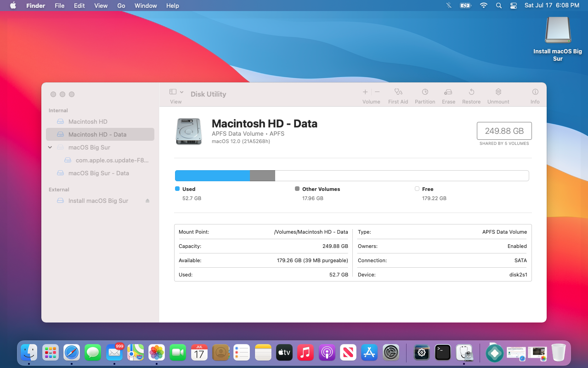Click the 249.88 GB capacity box
The height and width of the screenshot is (368, 588).
[504, 131]
